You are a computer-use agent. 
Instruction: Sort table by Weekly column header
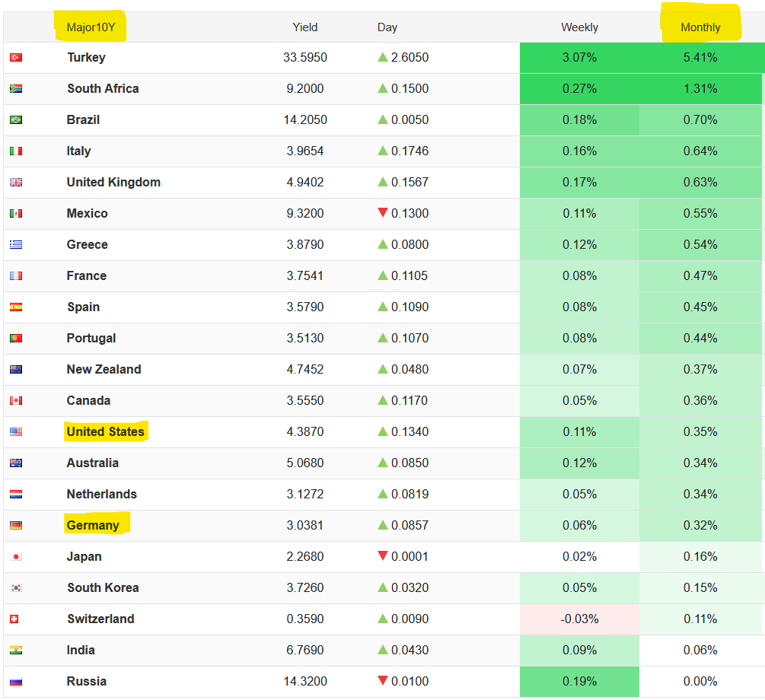point(579,27)
